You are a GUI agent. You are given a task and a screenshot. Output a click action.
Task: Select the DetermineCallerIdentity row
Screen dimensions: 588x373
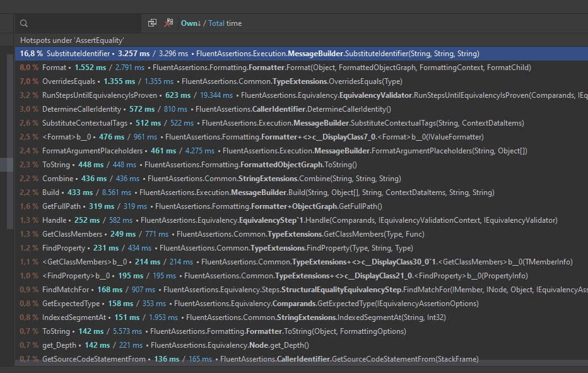tap(302, 109)
